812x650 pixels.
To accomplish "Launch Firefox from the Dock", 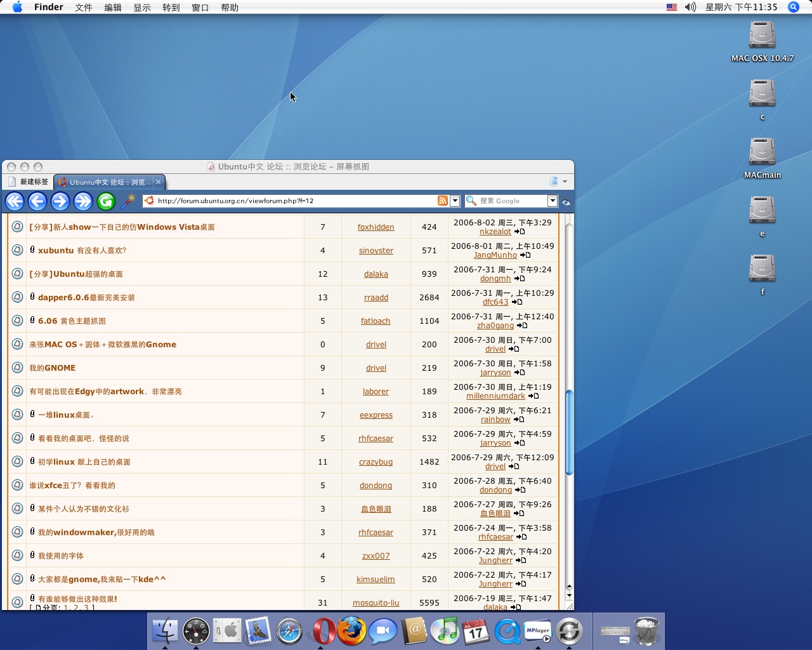I will [x=351, y=631].
